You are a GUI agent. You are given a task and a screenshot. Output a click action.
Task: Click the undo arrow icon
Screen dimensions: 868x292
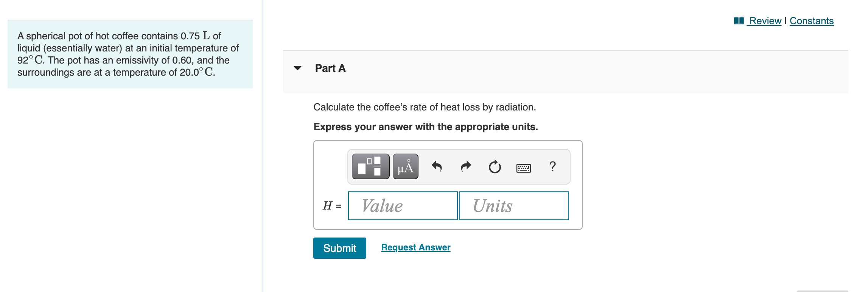(x=437, y=166)
